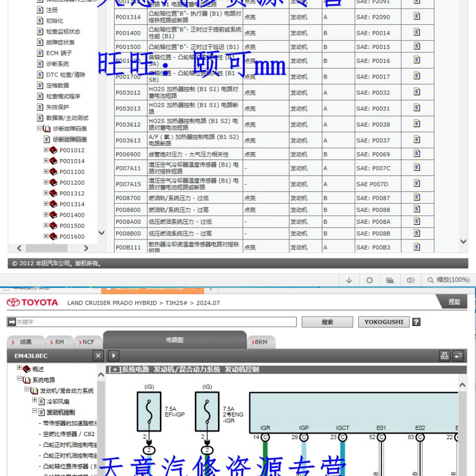Collapse the 系统电路 tree node

click(19, 378)
